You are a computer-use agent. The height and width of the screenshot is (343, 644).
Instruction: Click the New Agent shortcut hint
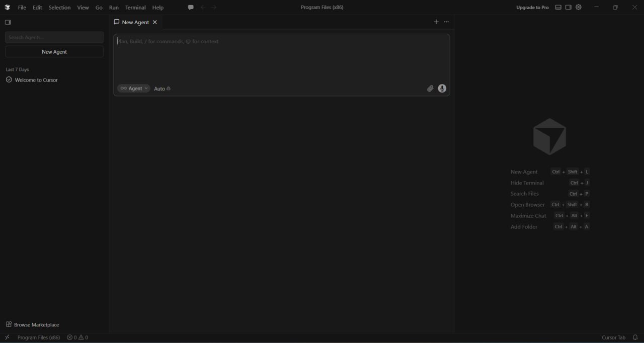[550, 172]
